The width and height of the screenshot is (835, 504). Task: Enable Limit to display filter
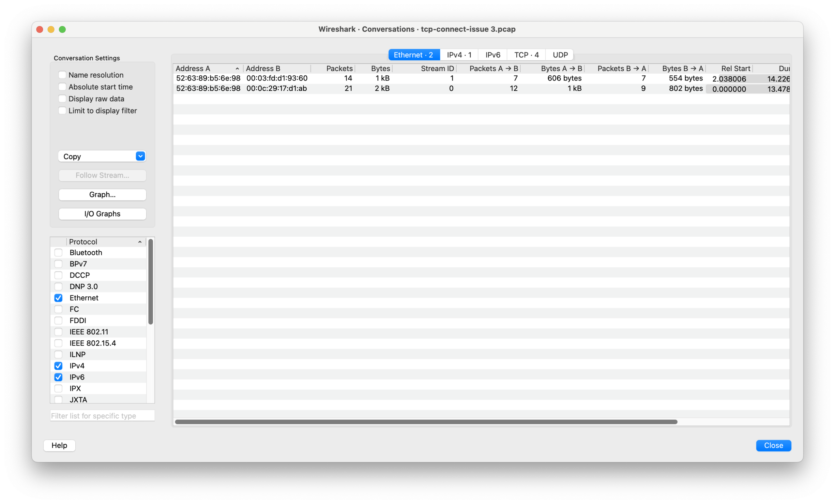[62, 111]
